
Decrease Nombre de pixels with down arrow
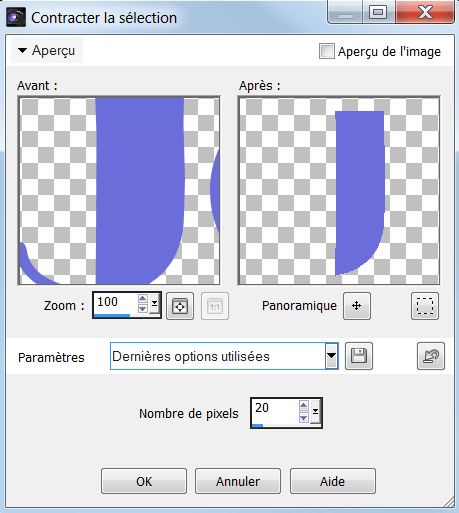pos(303,417)
